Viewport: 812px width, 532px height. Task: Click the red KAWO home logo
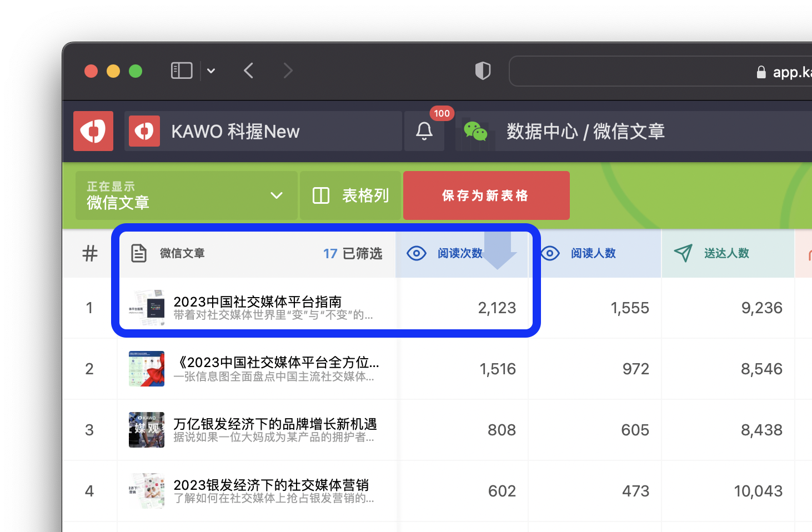point(93,131)
